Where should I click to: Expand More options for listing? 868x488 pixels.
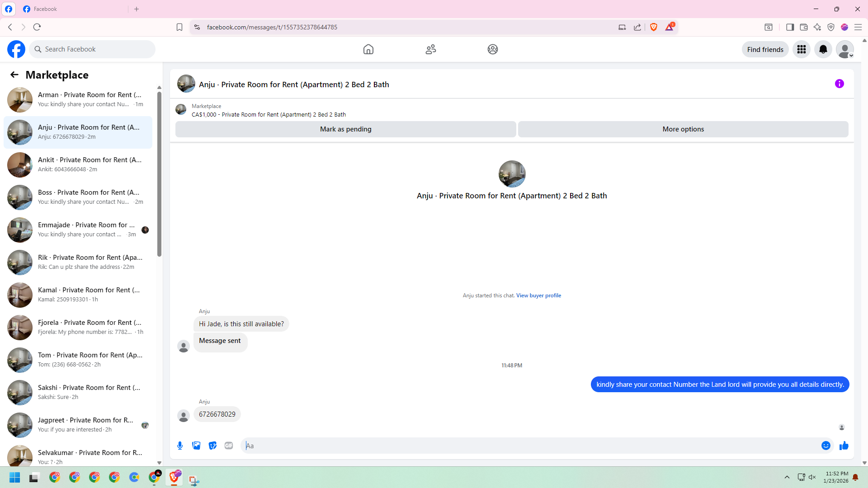[683, 129]
